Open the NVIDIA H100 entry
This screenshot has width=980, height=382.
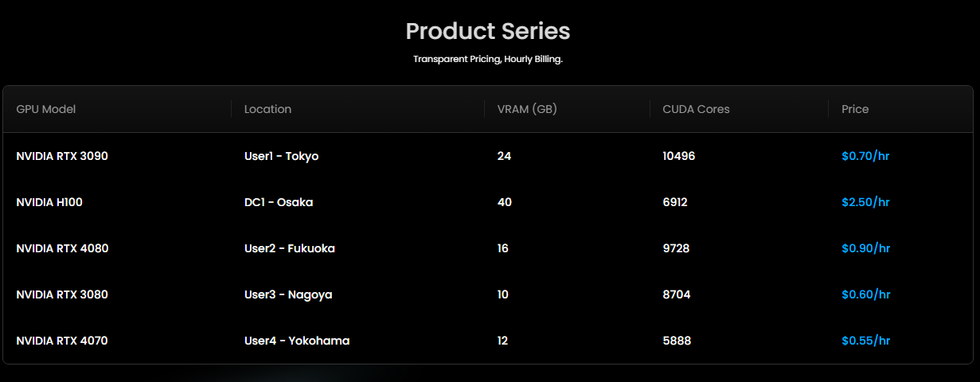[x=49, y=202]
